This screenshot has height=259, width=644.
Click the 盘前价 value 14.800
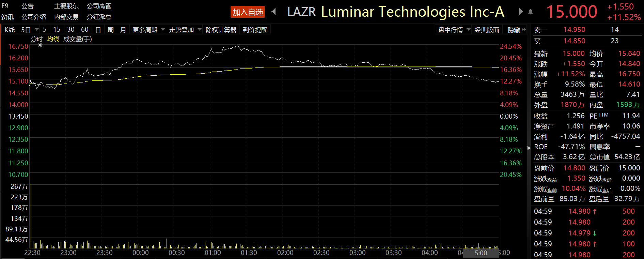point(574,168)
